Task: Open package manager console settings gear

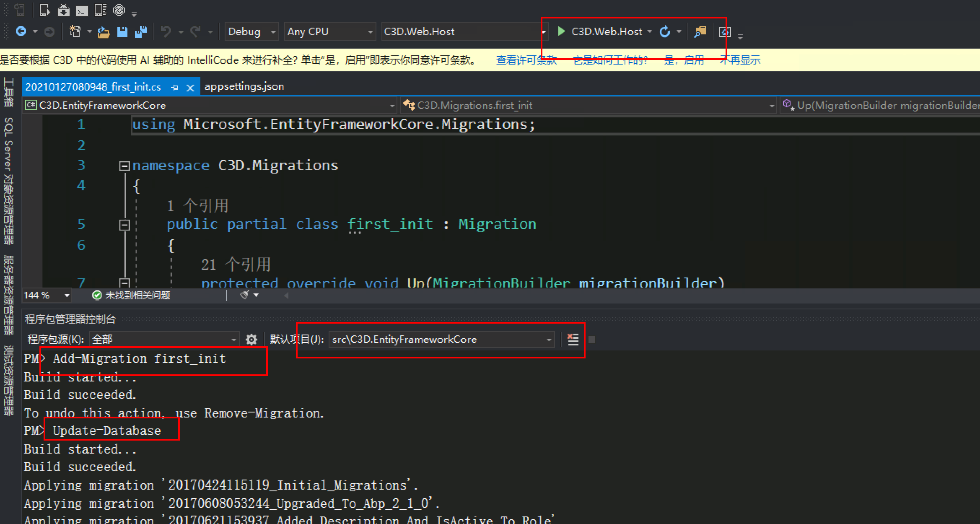Action: pos(251,339)
